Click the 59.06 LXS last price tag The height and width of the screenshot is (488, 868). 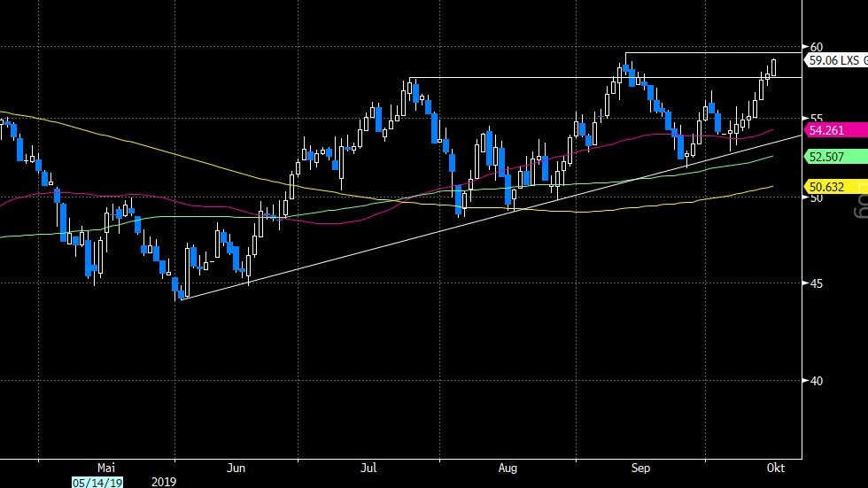coord(836,60)
